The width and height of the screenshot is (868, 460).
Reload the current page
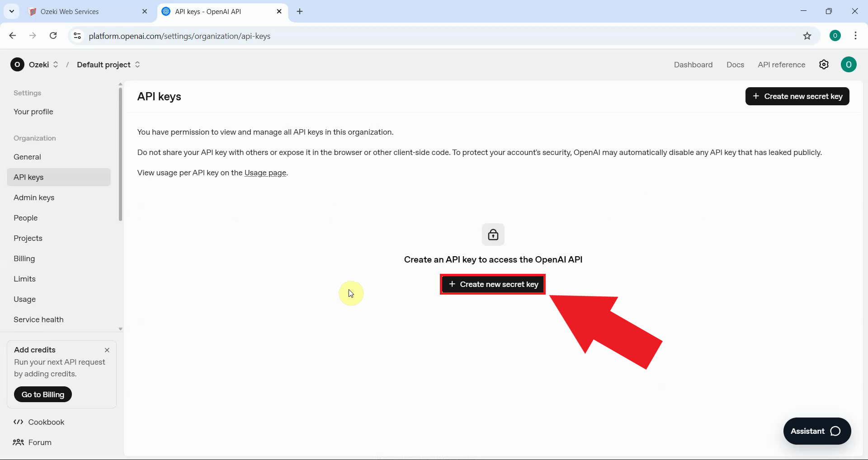click(x=53, y=36)
